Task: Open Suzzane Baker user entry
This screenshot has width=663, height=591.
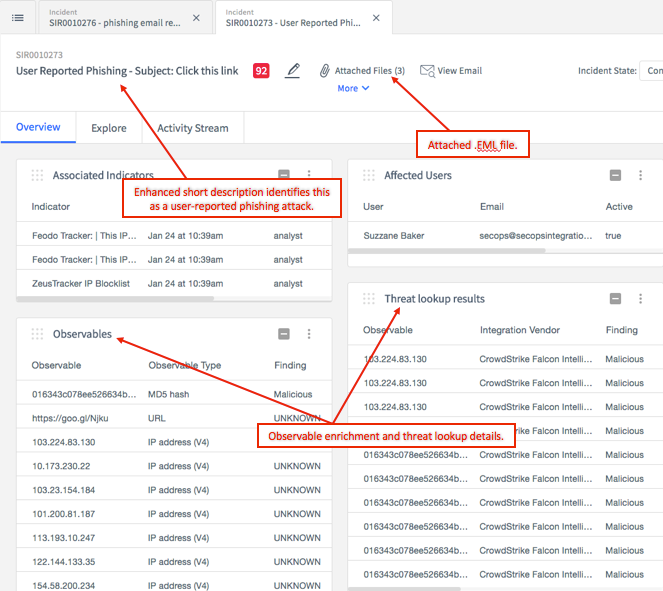Action: pyautogui.click(x=394, y=236)
